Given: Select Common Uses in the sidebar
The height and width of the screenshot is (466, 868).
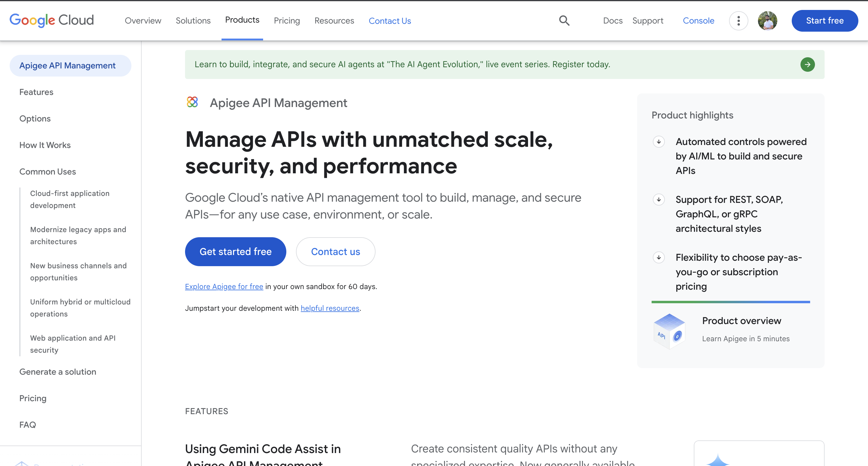Looking at the screenshot, I should 48,172.
